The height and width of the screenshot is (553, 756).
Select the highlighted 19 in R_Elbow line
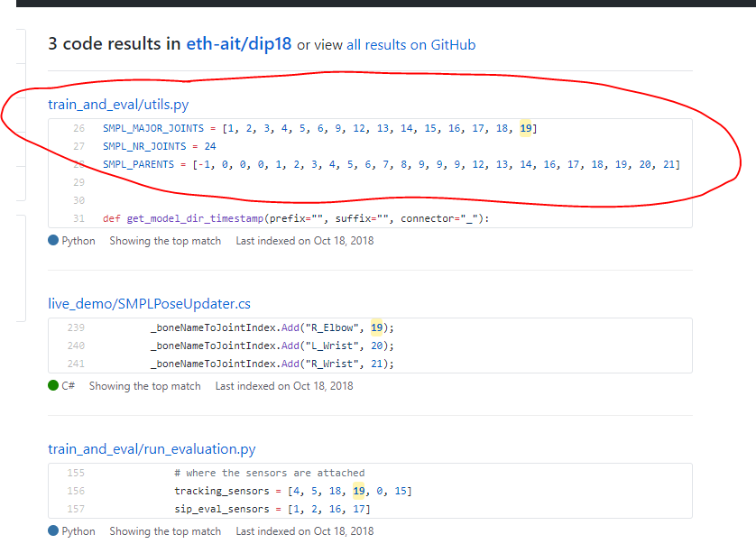pos(376,327)
